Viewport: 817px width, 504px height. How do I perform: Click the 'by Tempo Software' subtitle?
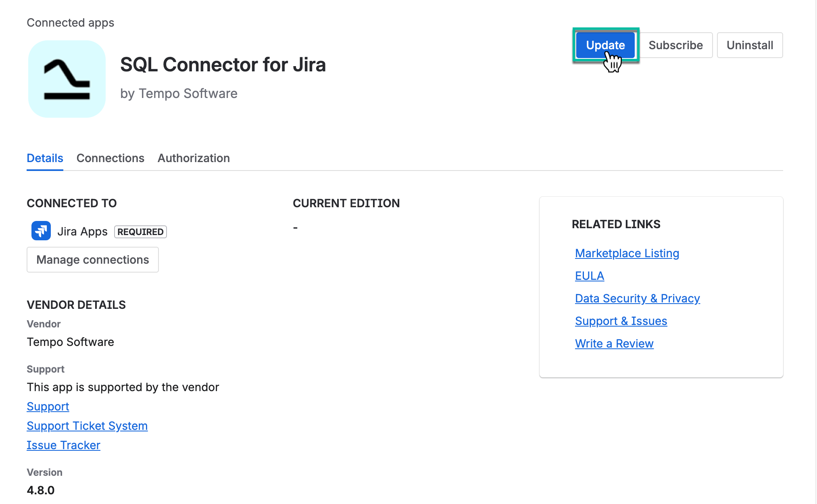point(179,94)
